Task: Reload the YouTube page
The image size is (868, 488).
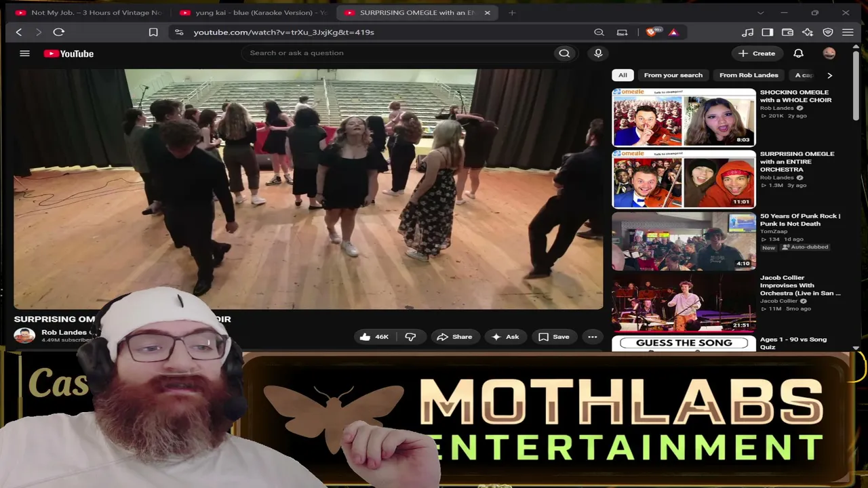Action: click(x=59, y=32)
